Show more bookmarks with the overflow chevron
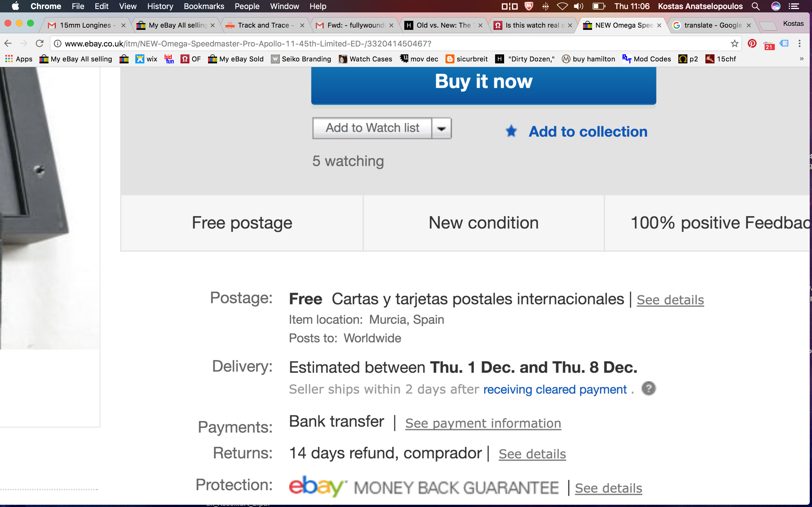 click(x=802, y=59)
